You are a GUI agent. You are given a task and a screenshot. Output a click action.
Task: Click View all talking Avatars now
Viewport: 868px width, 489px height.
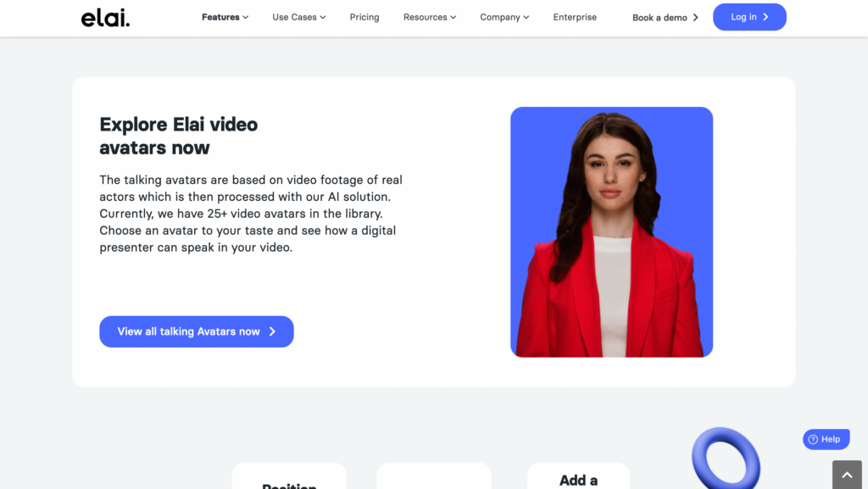197,331
